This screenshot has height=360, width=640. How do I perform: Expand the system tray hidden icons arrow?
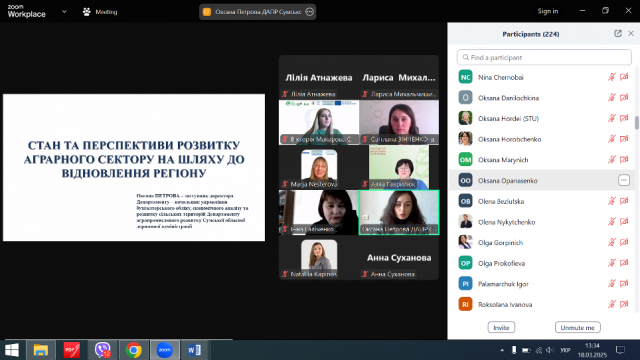point(502,350)
